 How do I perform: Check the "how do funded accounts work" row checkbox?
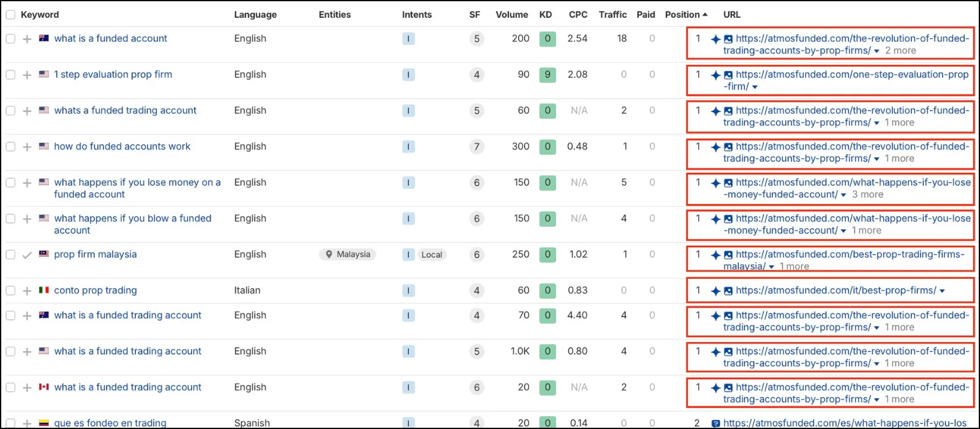(x=10, y=146)
